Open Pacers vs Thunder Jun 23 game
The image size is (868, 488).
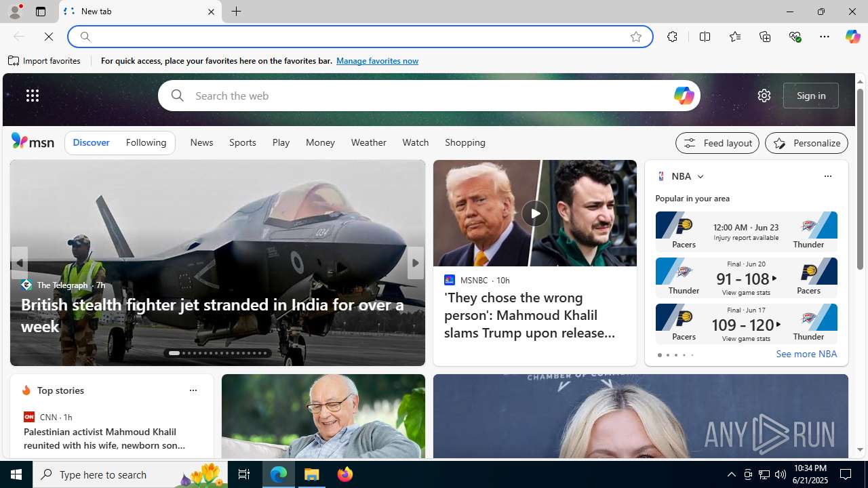(746, 232)
